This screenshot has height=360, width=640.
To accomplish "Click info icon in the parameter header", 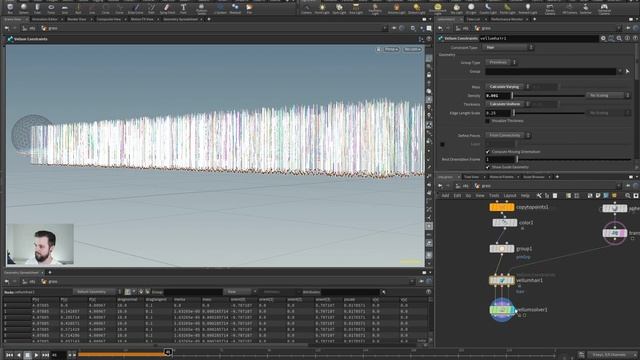I will click(x=627, y=38).
